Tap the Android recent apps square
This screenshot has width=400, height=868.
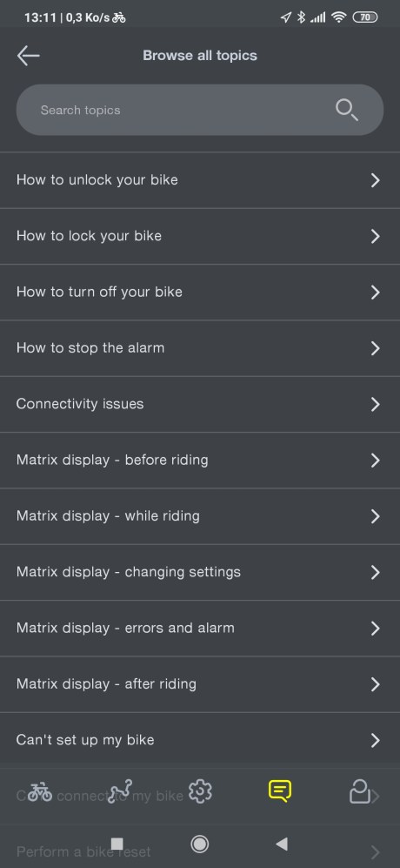click(x=117, y=844)
